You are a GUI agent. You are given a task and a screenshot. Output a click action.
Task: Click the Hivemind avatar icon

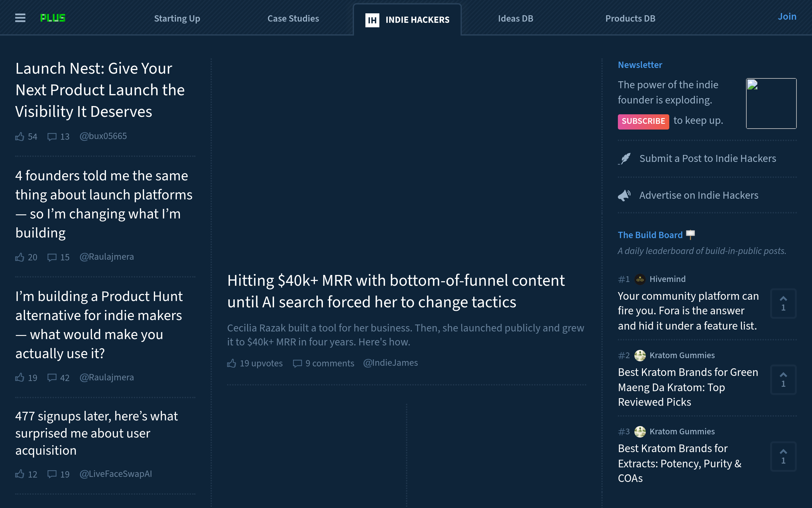[x=640, y=279]
